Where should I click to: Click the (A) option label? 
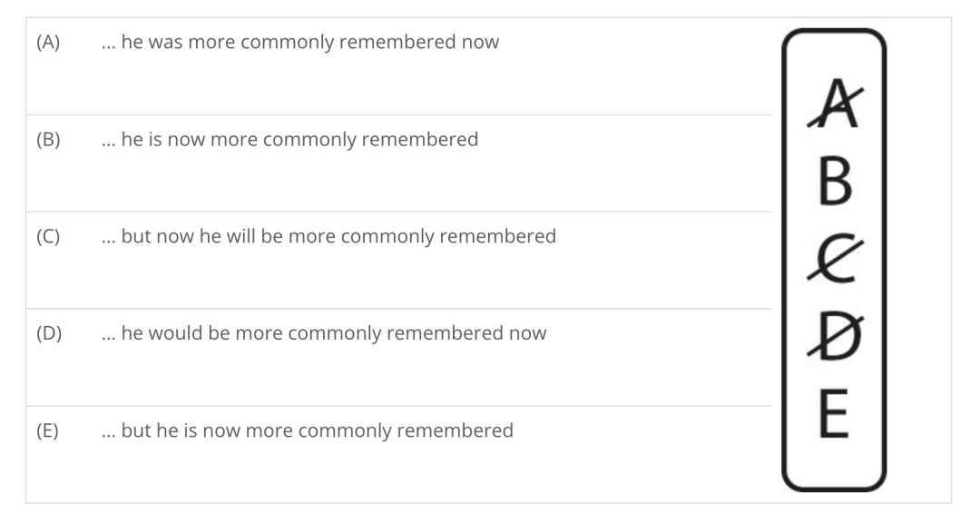click(x=48, y=42)
